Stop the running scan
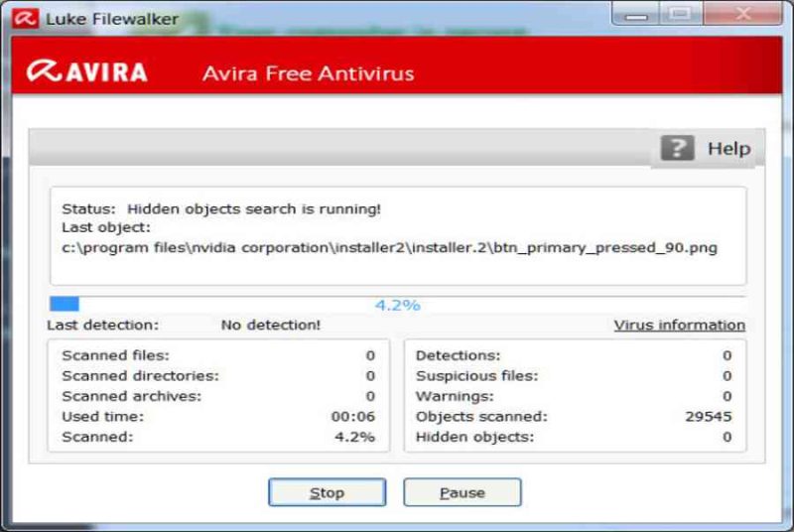The width and height of the screenshot is (794, 532). [328, 492]
